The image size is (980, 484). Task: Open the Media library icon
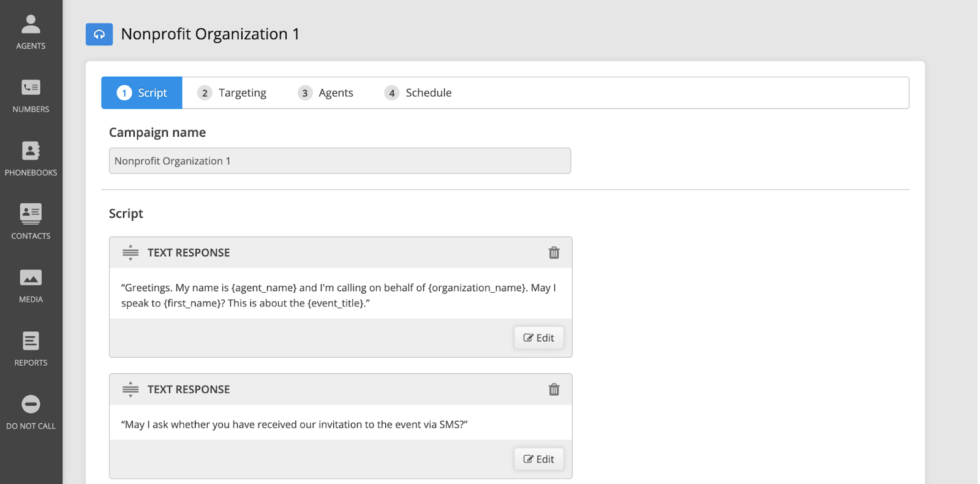point(31,284)
